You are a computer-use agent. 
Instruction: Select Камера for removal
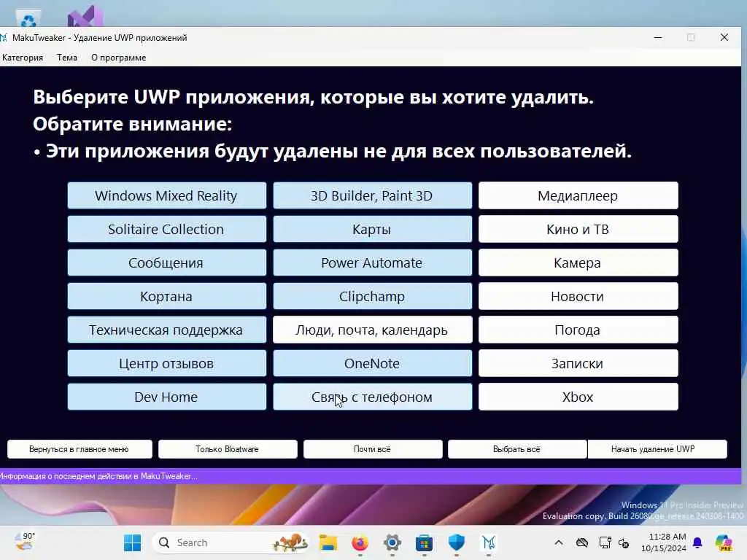(x=578, y=262)
